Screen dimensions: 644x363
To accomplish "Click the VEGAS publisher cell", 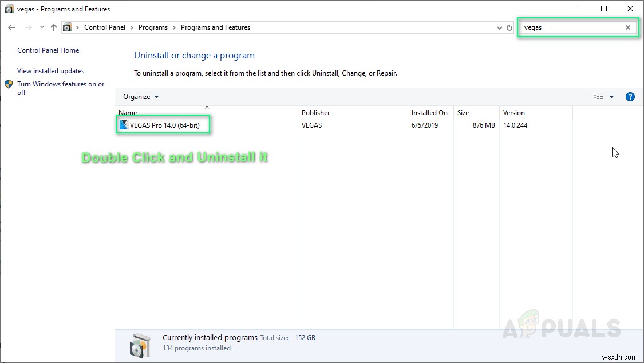I will click(312, 125).
